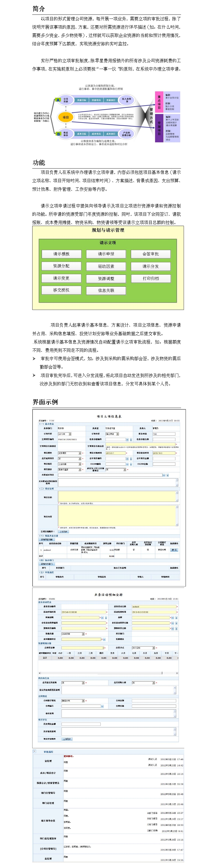Click 添加协办部门 button

tap(47, 564)
